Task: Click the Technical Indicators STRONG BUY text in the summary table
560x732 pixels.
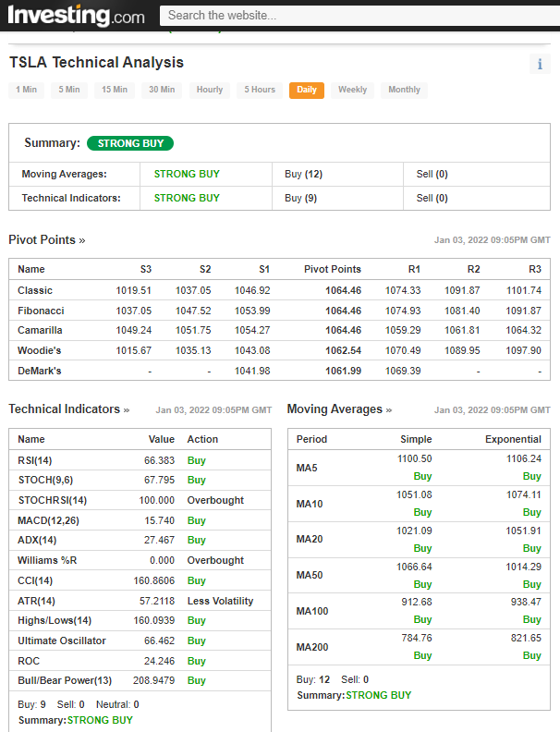Action: pyautogui.click(x=187, y=198)
